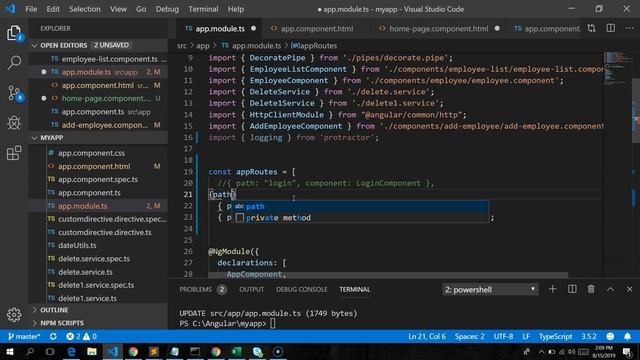Open errors and warnings count in status bar

pos(81,336)
